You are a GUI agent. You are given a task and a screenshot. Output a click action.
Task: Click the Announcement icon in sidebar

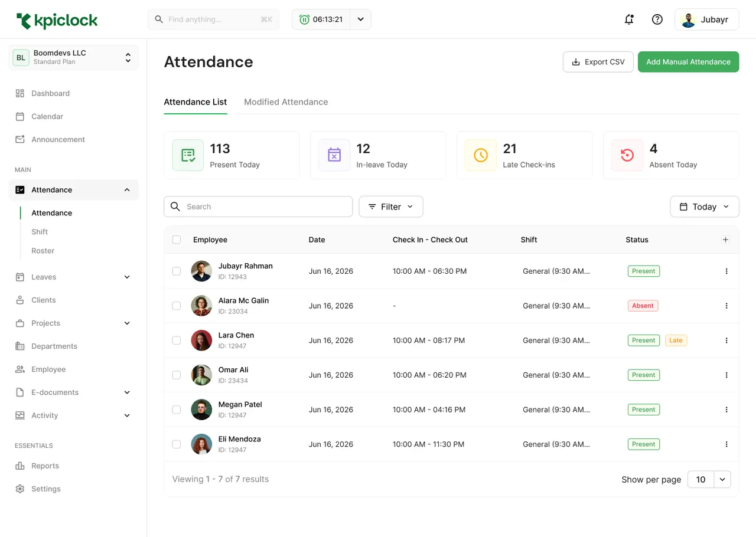(x=20, y=139)
